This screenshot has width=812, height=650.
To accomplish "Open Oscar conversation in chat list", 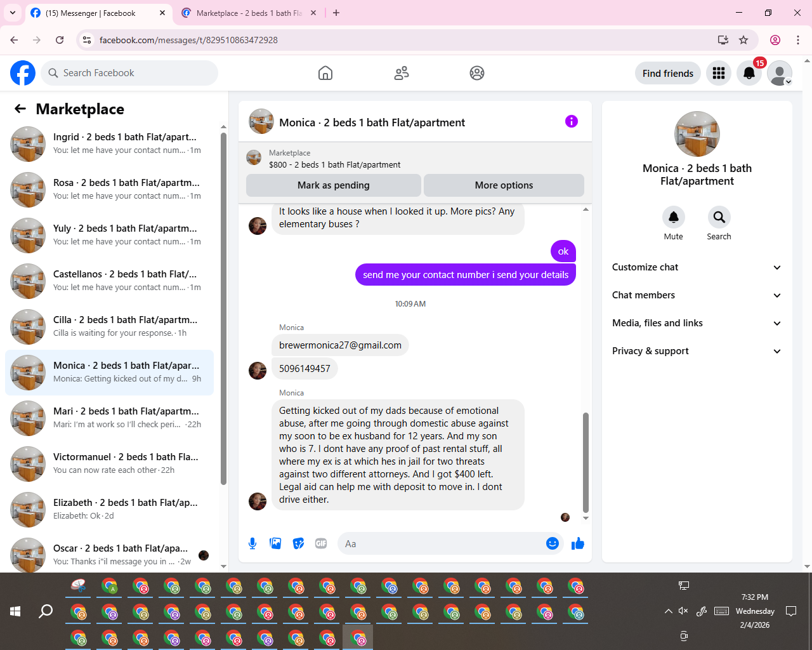I will (109, 554).
